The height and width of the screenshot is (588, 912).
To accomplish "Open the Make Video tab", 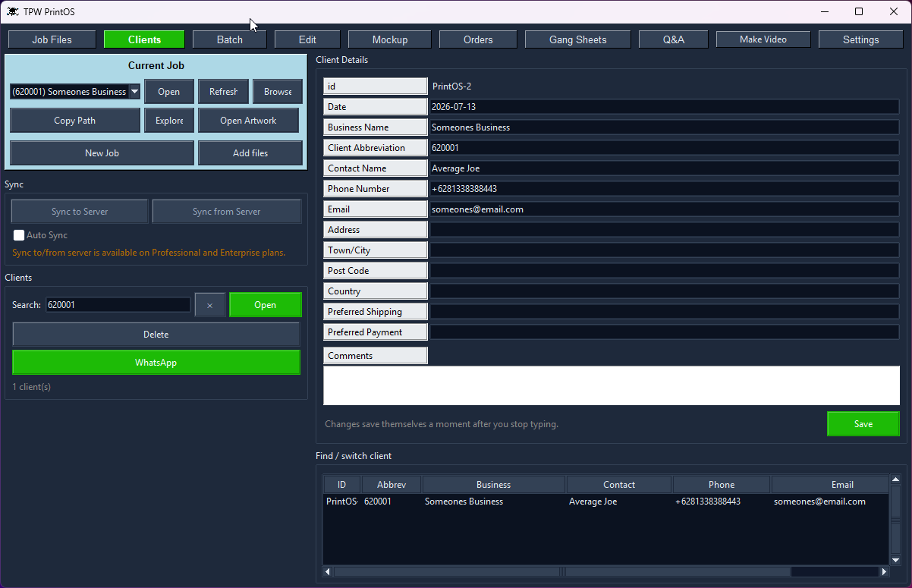I will click(x=763, y=39).
